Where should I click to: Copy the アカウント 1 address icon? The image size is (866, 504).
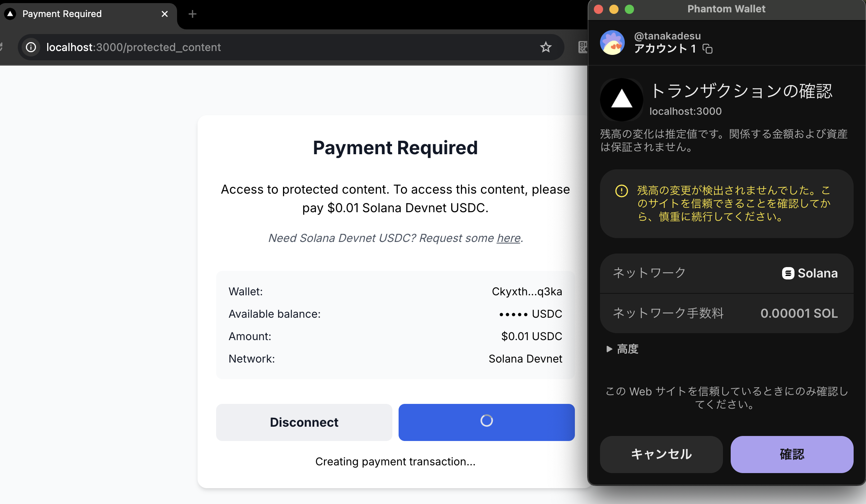click(x=707, y=49)
